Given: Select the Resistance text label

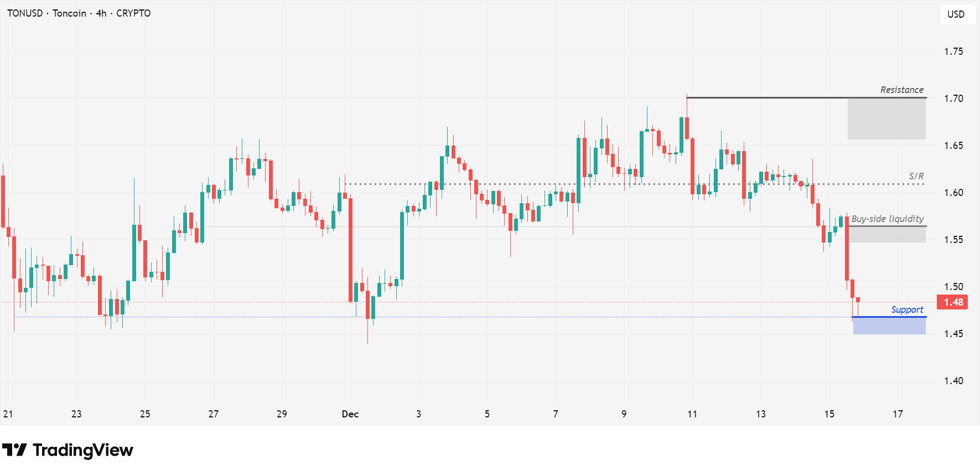Looking at the screenshot, I should tap(901, 90).
